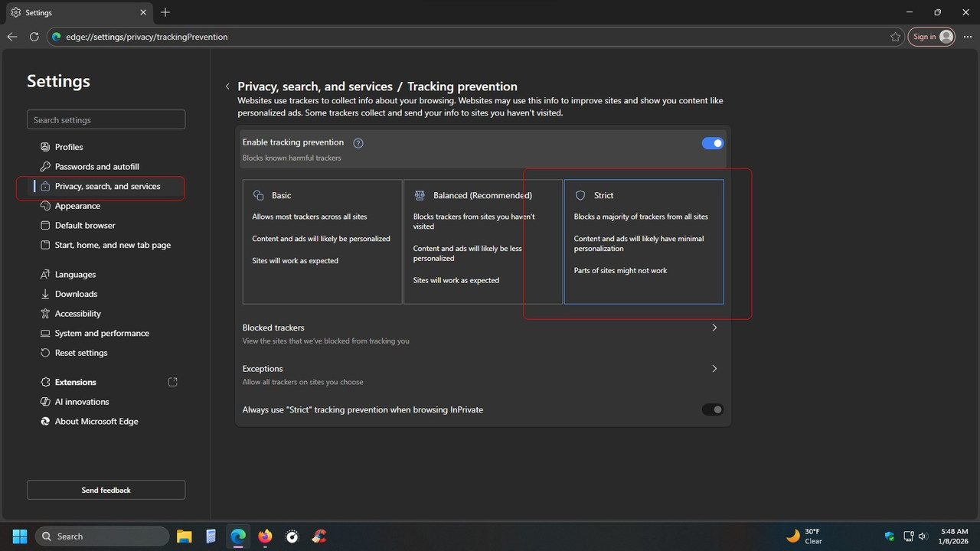Launch Firefox from the taskbar
The height and width of the screenshot is (551, 980).
point(265,536)
